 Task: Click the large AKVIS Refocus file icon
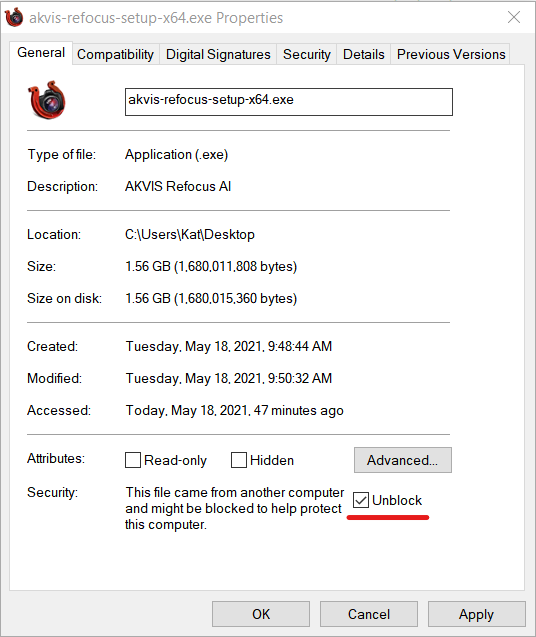[46, 100]
